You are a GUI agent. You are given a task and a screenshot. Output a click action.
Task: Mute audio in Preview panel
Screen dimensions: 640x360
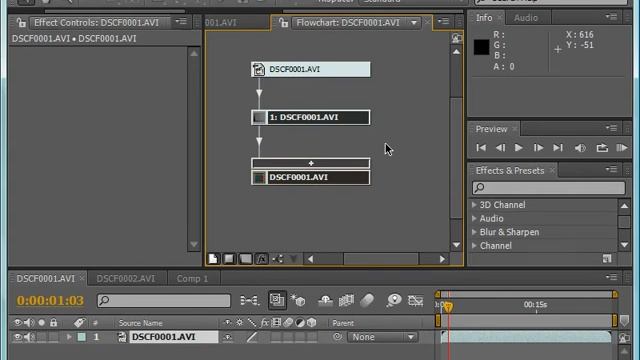click(x=580, y=148)
